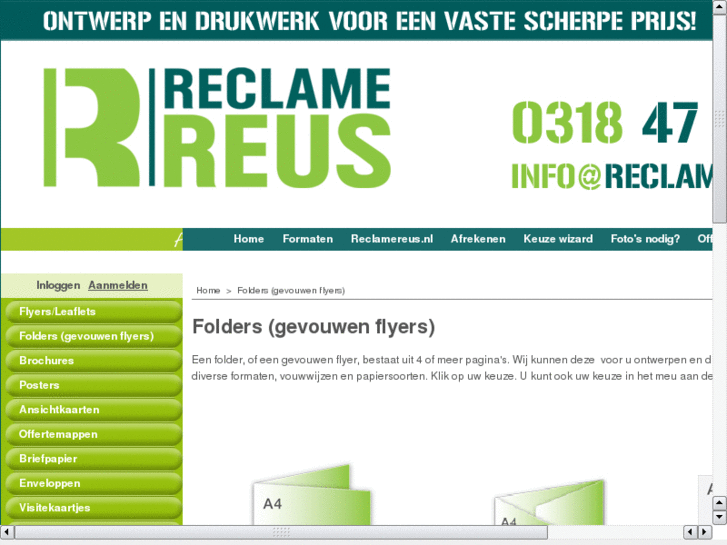This screenshot has width=727, height=545.
Task: Click the horizontal scrollbar thumb
Action: click(x=281, y=532)
